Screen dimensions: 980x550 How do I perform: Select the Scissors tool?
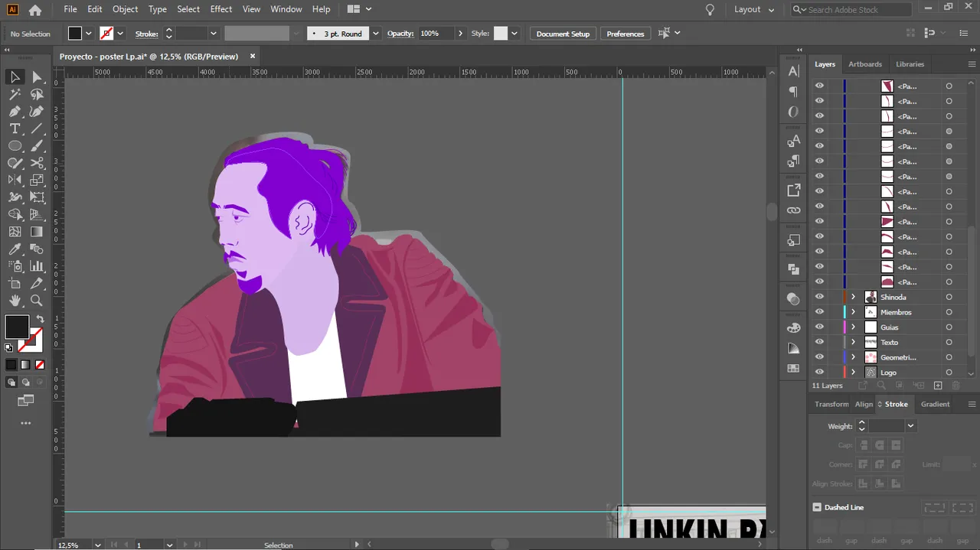(37, 163)
